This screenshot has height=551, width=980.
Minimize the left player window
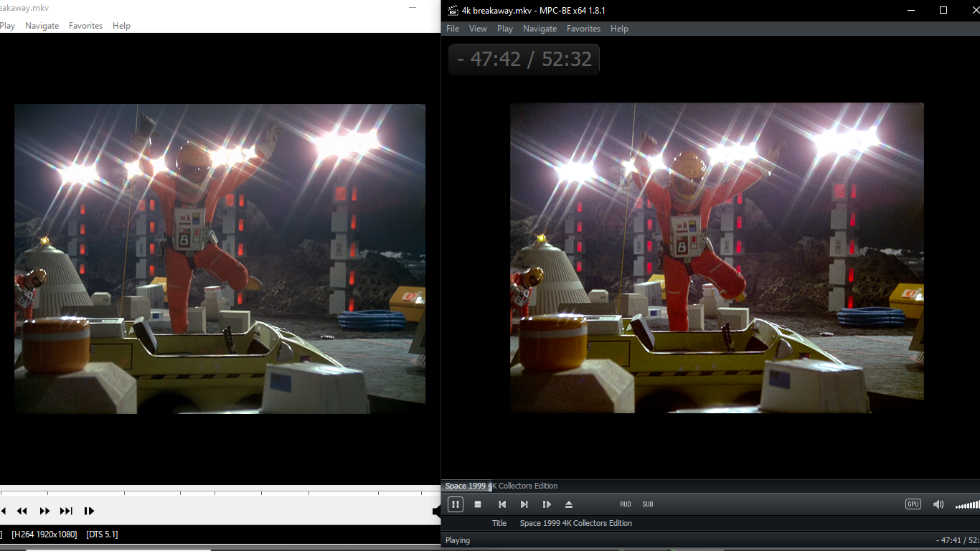tap(413, 8)
